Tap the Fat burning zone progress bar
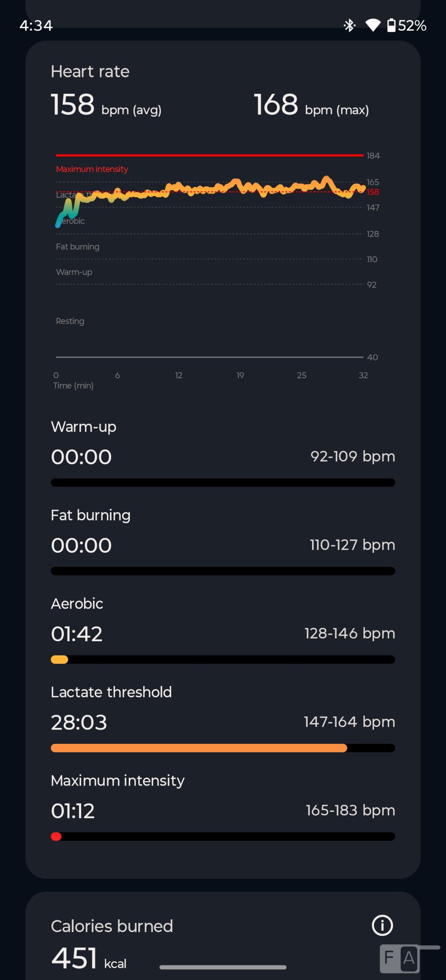The width and height of the screenshot is (446, 980). coord(223,571)
